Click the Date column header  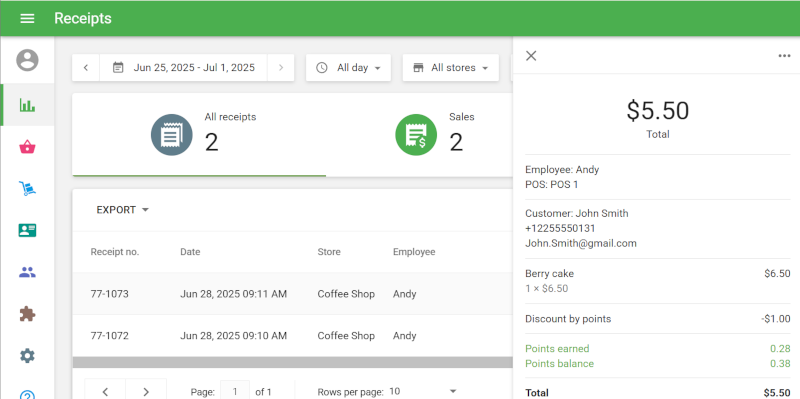tap(190, 252)
